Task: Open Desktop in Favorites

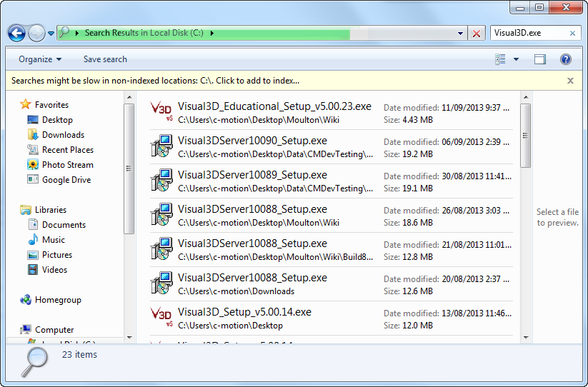Action: click(57, 119)
